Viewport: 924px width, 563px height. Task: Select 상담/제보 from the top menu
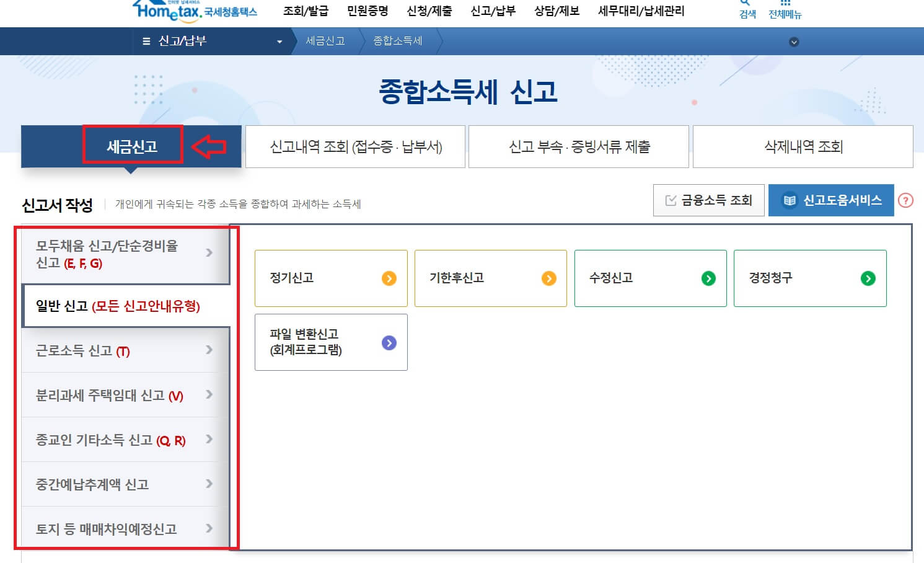pyautogui.click(x=556, y=10)
